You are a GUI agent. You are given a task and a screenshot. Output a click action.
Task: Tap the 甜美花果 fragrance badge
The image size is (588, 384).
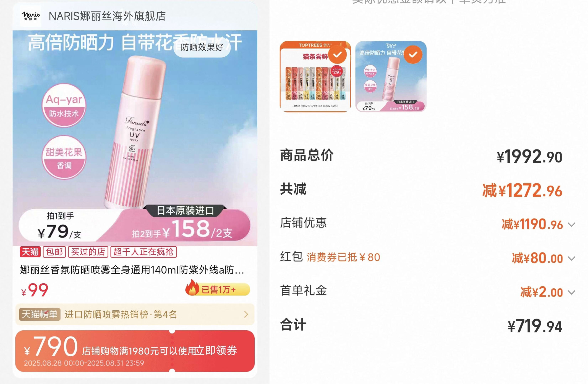(64, 158)
